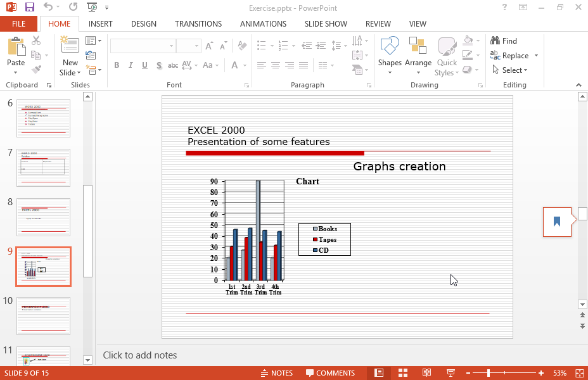Open the font size dropdown
Image resolution: width=588 pixels, height=380 pixels.
coord(196,46)
